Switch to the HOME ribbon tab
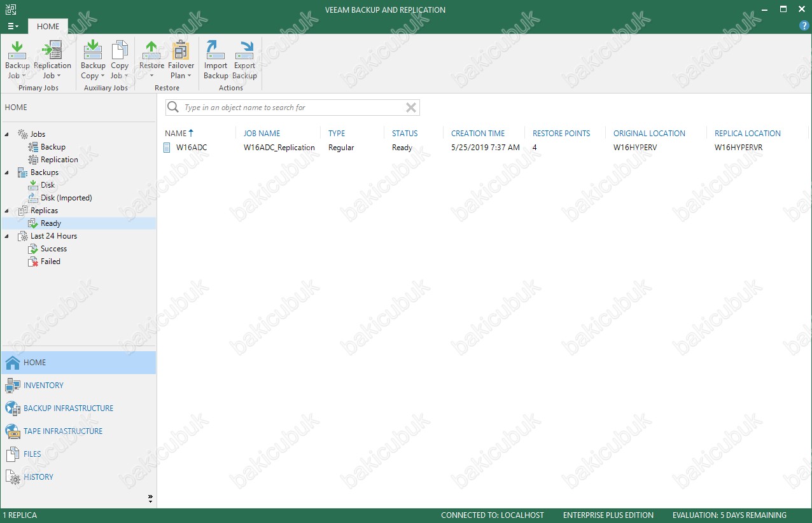Screen dimensions: 812x523 (x=48, y=27)
